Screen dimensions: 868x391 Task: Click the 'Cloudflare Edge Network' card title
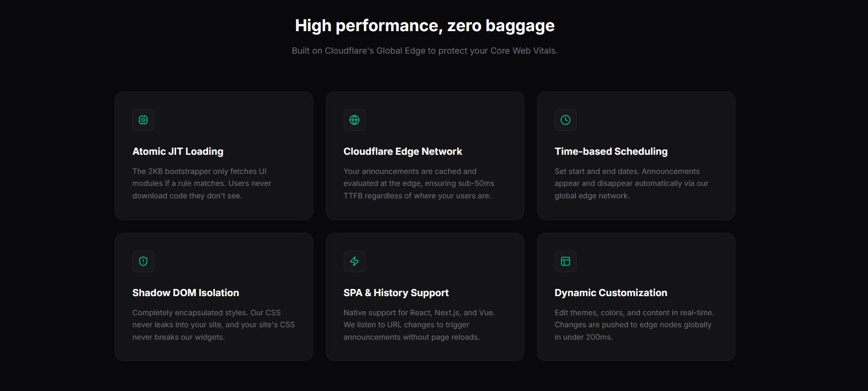pos(403,151)
